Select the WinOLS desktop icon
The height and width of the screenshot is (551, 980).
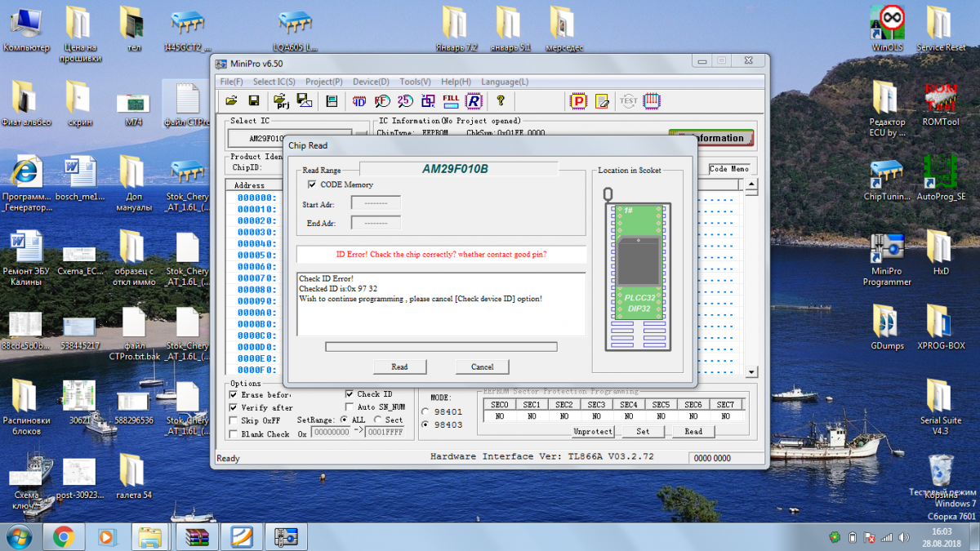click(x=888, y=28)
